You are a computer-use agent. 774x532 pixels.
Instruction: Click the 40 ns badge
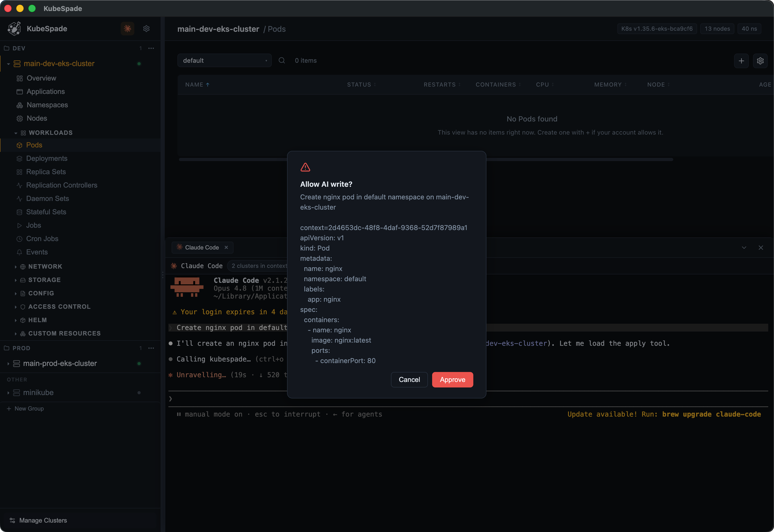pyautogui.click(x=749, y=29)
